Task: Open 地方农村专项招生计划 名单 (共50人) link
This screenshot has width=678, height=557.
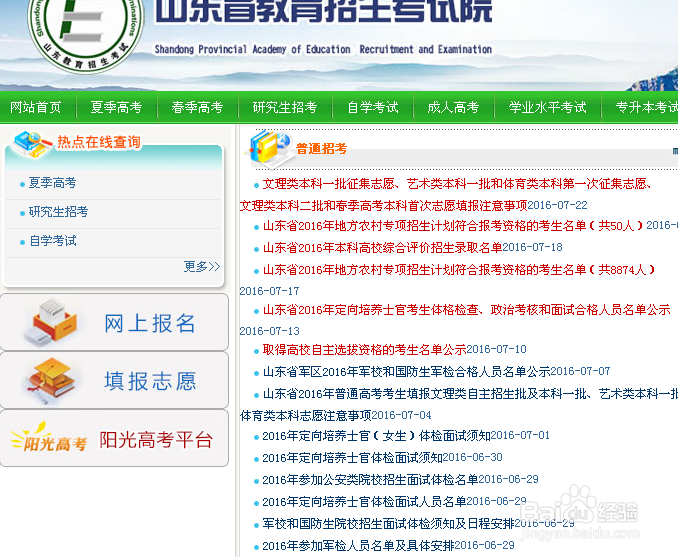Action: (453, 226)
